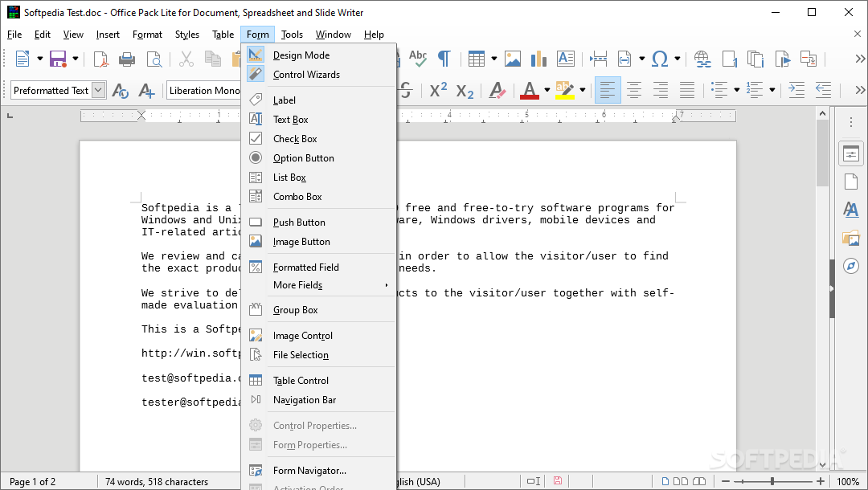Toggle left alignment button

tap(608, 90)
